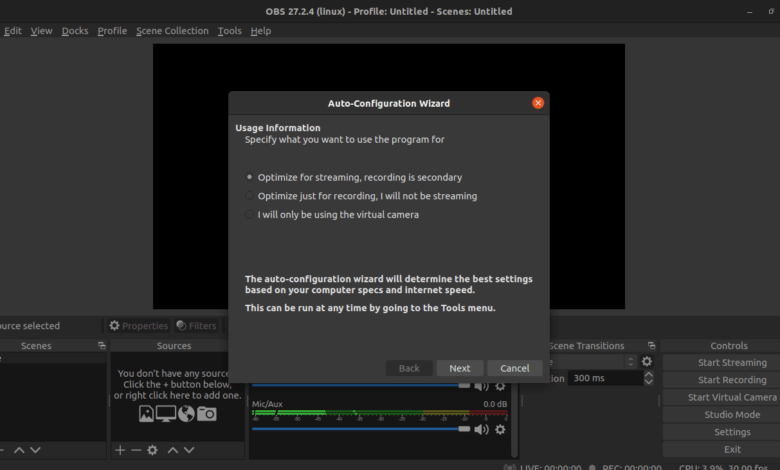Mute the Mic/Aux audio channel
780x470 pixels.
coord(481,429)
